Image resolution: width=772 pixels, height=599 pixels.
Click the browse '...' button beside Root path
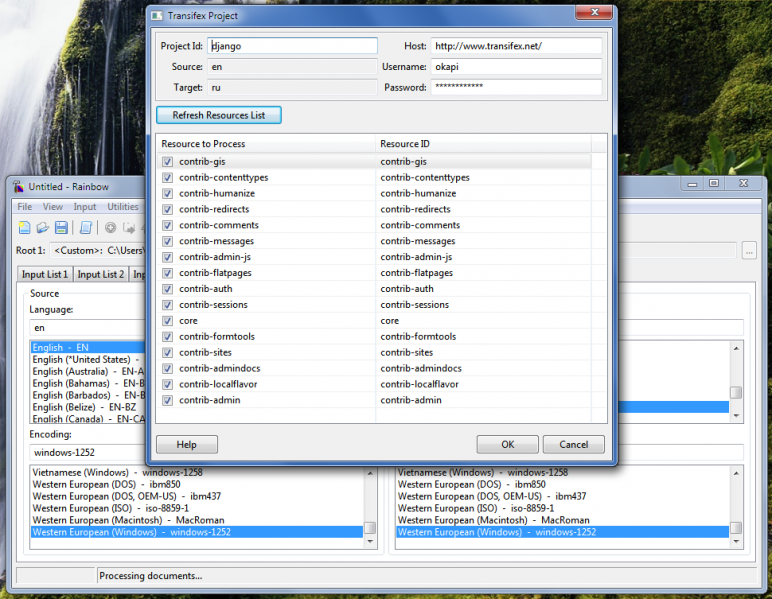point(749,250)
